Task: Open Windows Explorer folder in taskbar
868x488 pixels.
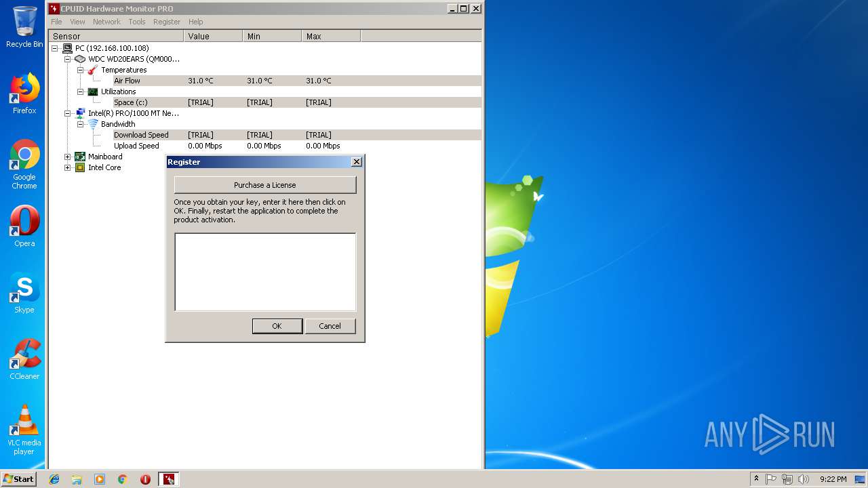Action: (77, 479)
